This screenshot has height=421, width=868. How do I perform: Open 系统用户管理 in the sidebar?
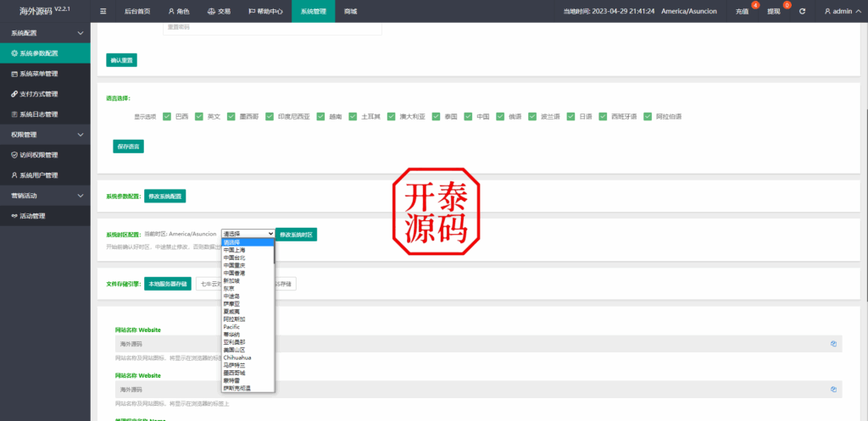pos(45,174)
